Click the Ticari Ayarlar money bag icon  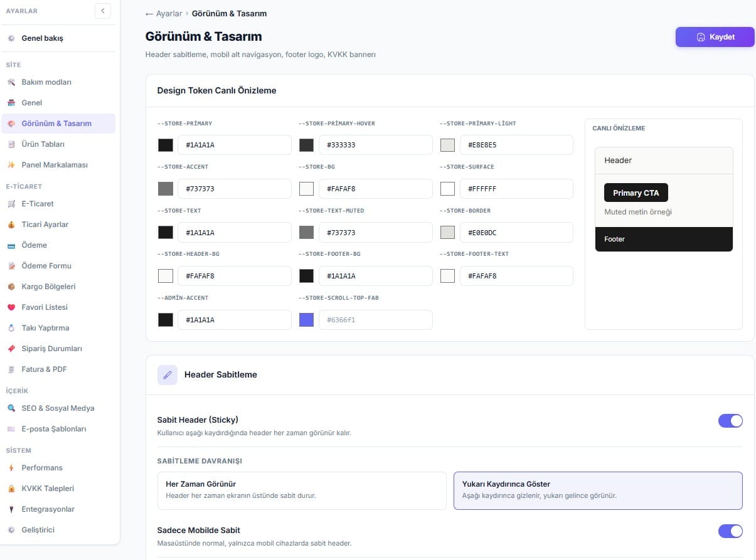coord(11,225)
